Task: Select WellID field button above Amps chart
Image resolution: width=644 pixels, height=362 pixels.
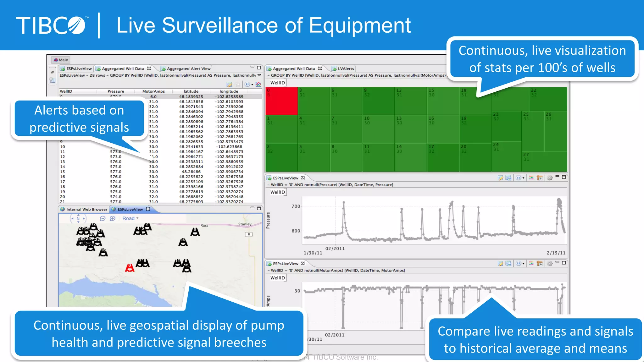Action: [278, 278]
